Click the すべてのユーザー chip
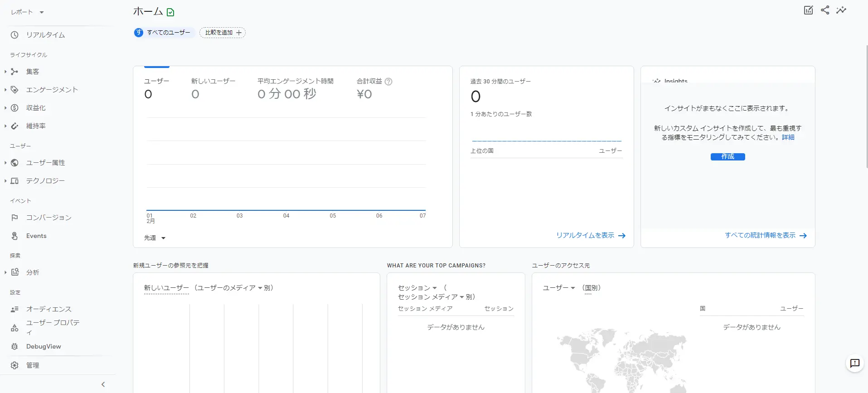The image size is (868, 393). (164, 33)
